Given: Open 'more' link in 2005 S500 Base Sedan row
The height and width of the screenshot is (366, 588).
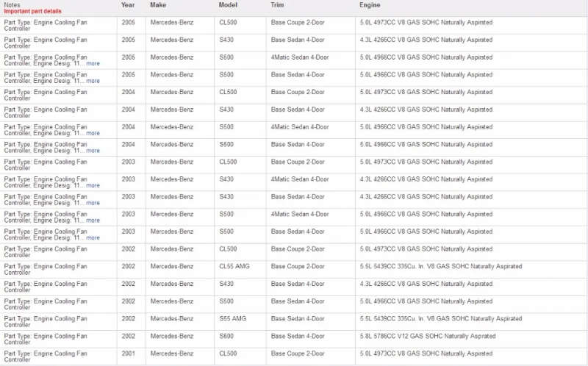Looking at the screenshot, I should (93, 81).
